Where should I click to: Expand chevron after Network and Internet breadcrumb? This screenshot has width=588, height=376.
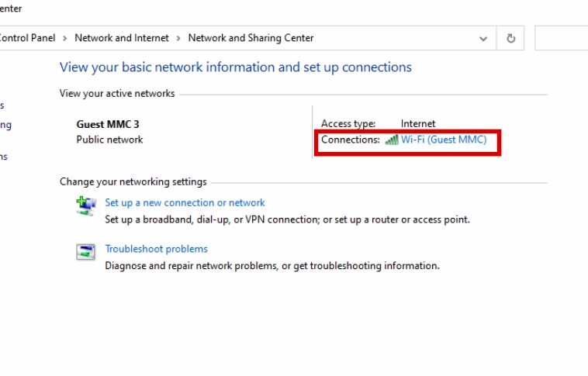(178, 38)
